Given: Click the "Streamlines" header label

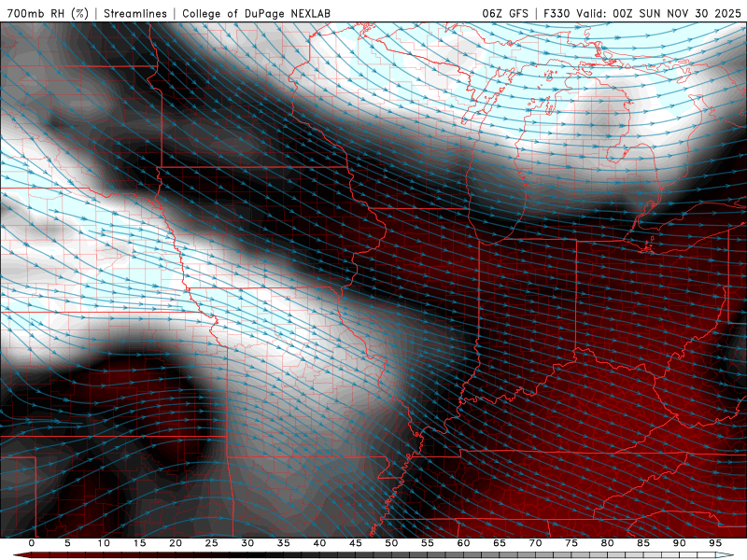Looking at the screenshot, I should point(135,13).
